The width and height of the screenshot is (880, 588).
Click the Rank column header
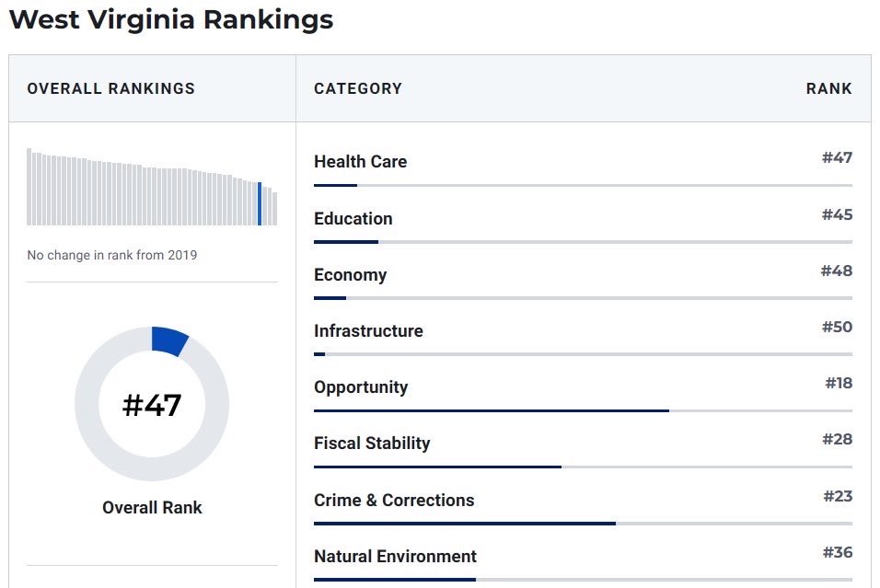(828, 89)
